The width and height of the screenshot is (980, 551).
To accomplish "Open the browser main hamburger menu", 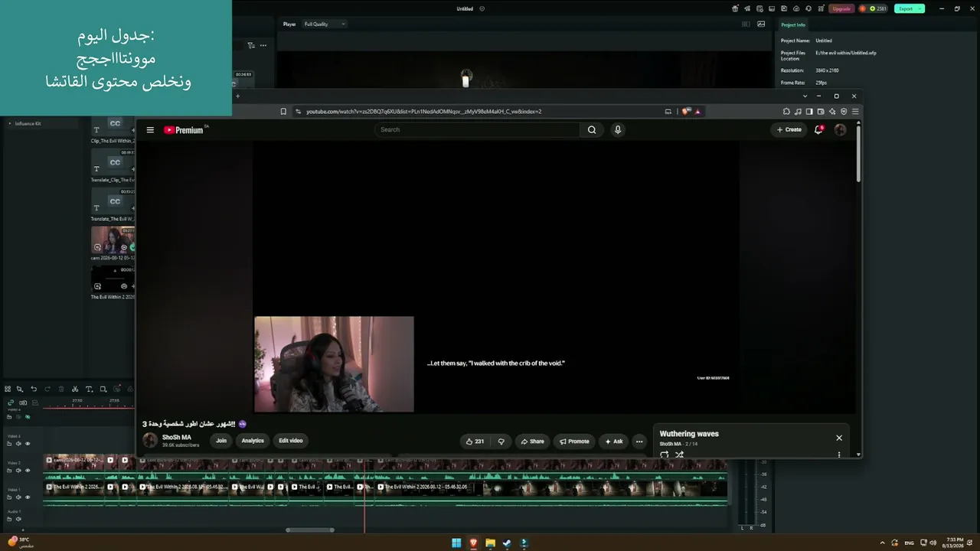I will [855, 112].
